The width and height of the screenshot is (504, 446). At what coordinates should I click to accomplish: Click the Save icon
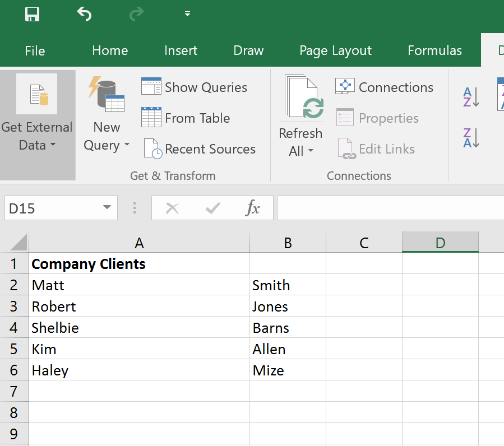(x=32, y=15)
